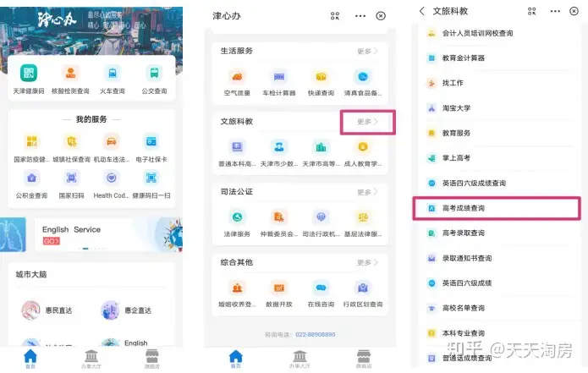The image size is (588, 373).
Task: Expand 更多 next to 综合其他
Action: 367,262
